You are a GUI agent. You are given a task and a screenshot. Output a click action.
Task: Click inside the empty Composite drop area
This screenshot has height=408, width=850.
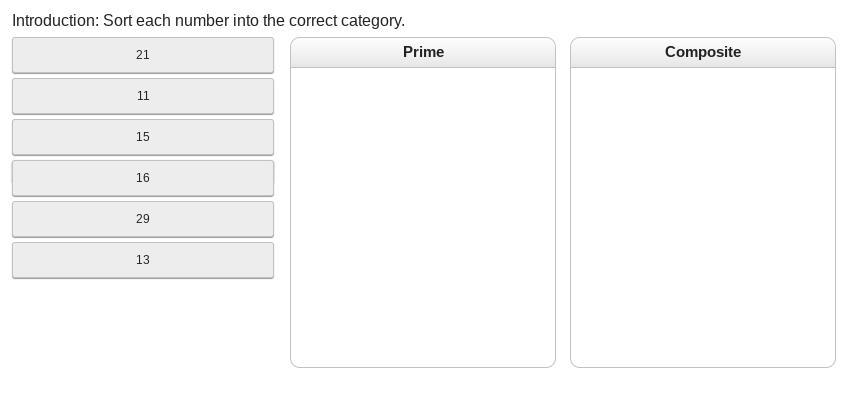pyautogui.click(x=703, y=217)
